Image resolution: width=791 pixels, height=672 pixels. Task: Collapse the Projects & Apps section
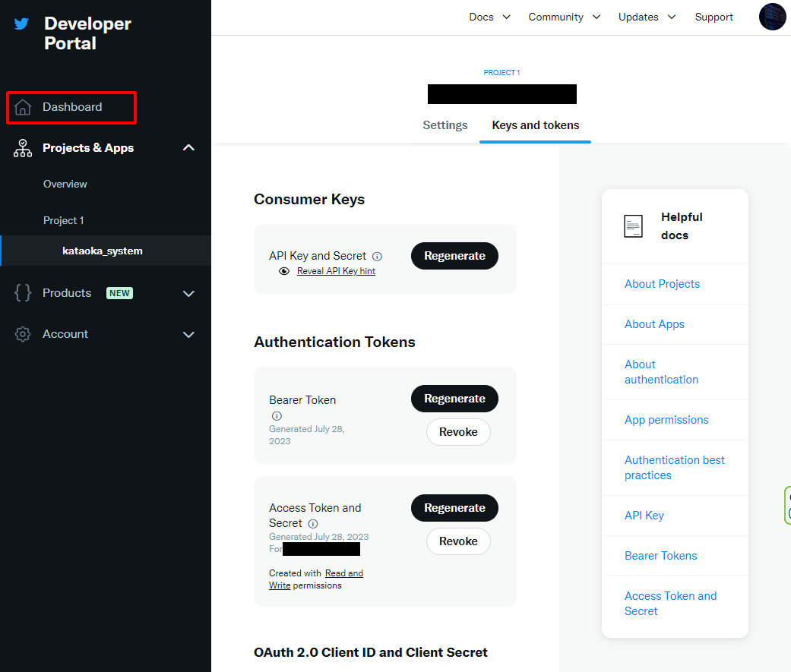click(188, 148)
